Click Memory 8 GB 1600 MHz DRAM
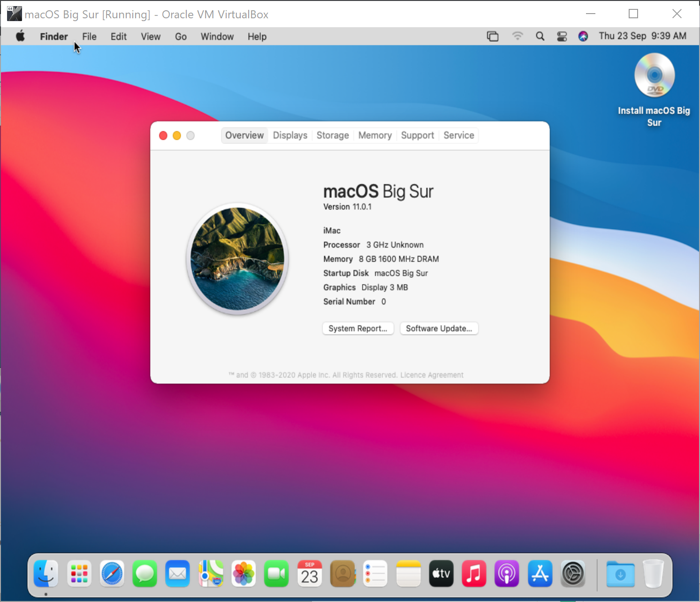The image size is (700, 602). point(381,259)
